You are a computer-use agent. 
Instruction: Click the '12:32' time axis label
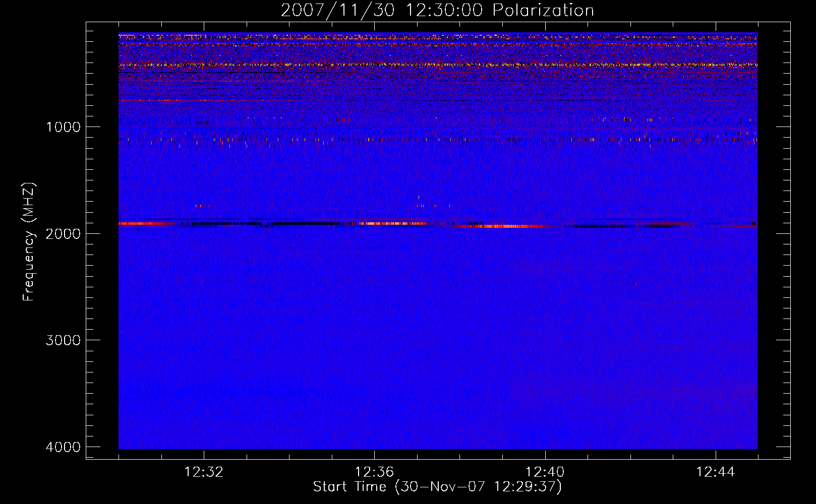[204, 472]
